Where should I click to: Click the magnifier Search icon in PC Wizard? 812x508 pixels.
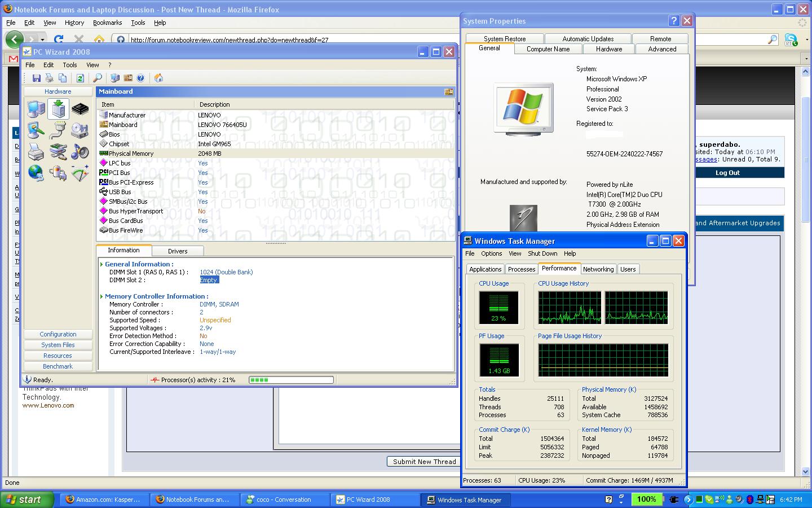(x=98, y=78)
